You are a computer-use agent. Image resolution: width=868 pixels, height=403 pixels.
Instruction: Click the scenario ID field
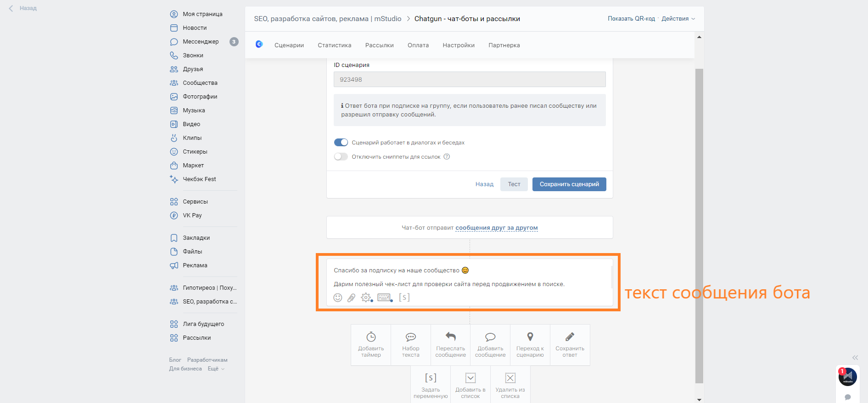tap(470, 79)
